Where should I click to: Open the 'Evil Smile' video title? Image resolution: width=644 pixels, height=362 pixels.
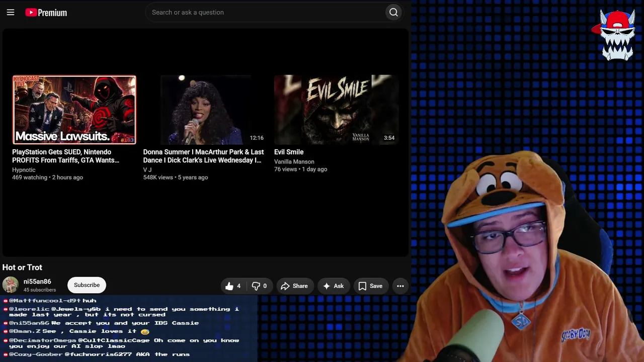tap(289, 152)
